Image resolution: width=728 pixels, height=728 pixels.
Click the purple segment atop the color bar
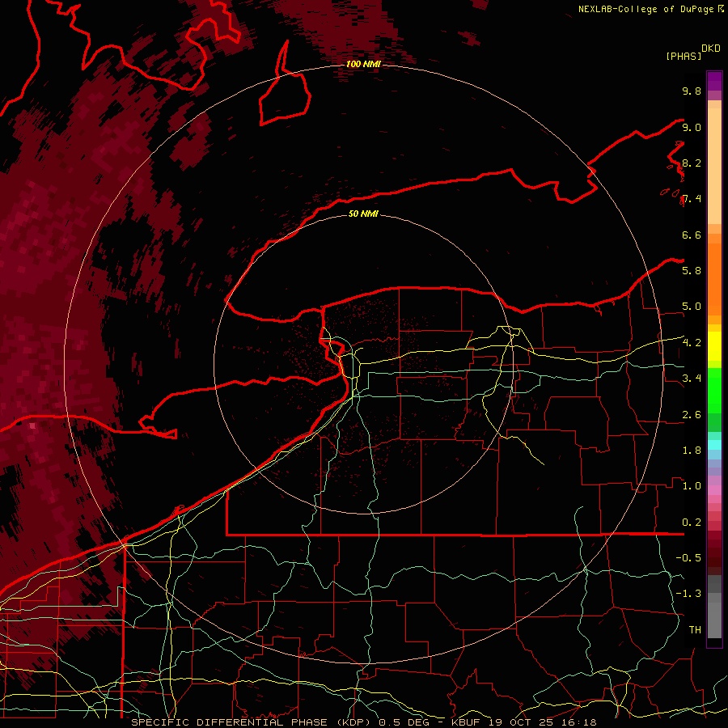point(714,81)
